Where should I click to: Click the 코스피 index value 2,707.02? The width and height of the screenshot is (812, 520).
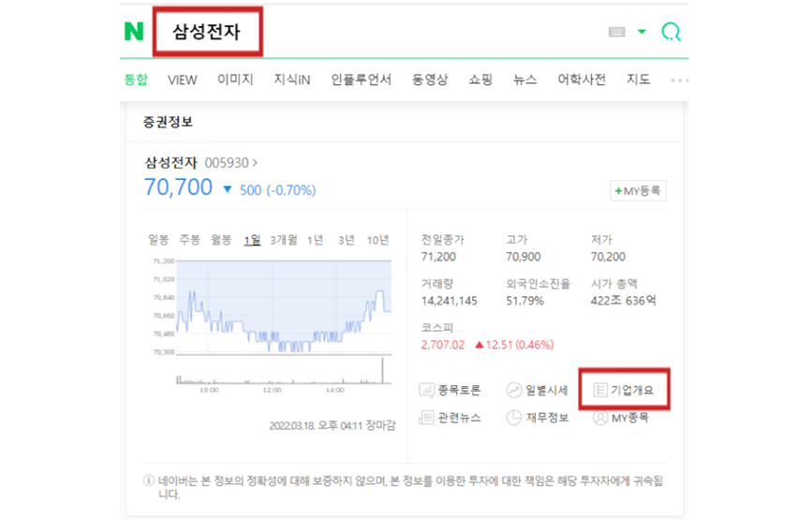tap(443, 345)
